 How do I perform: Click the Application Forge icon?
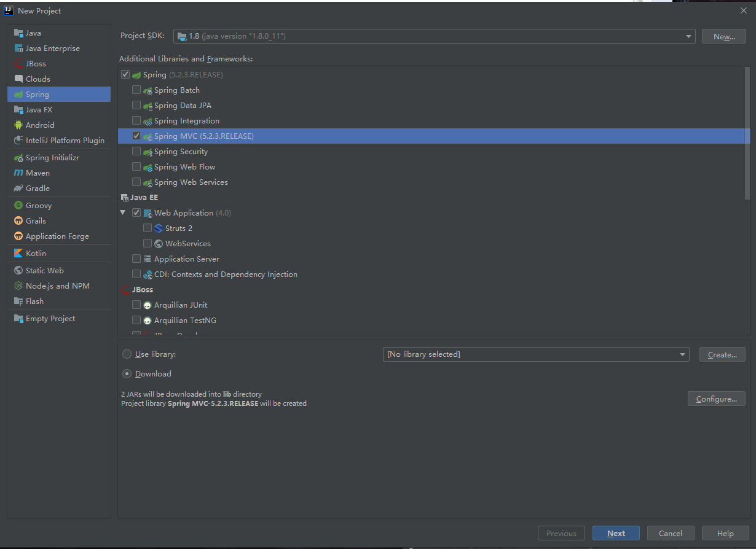coord(18,236)
